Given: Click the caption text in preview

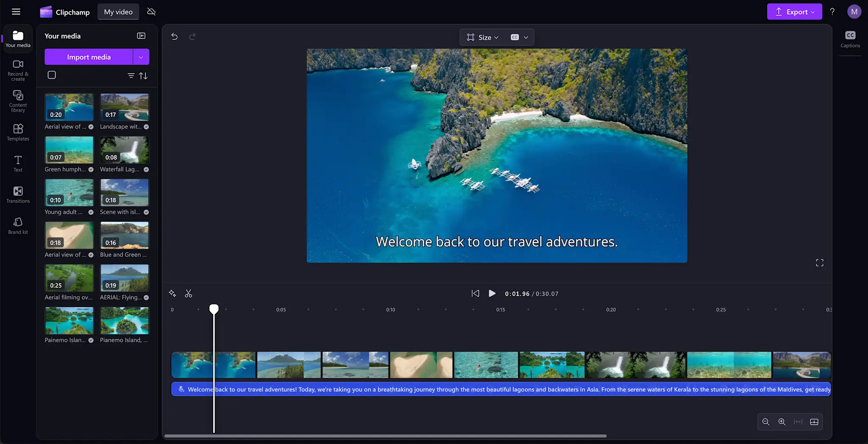Looking at the screenshot, I should click(497, 241).
